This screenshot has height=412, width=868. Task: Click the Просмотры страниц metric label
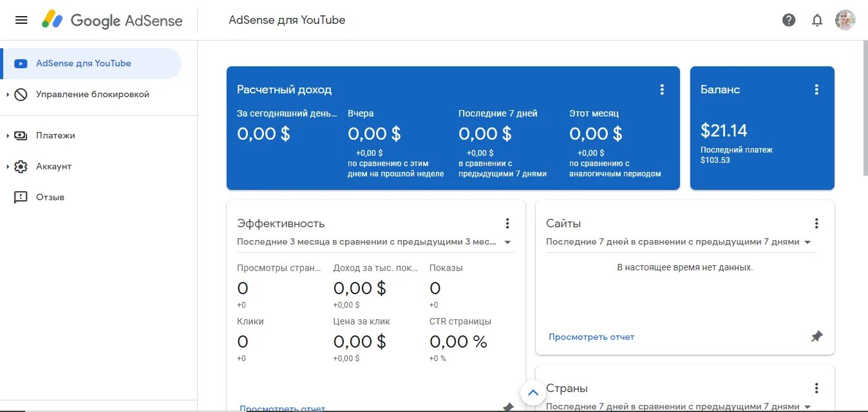click(279, 268)
